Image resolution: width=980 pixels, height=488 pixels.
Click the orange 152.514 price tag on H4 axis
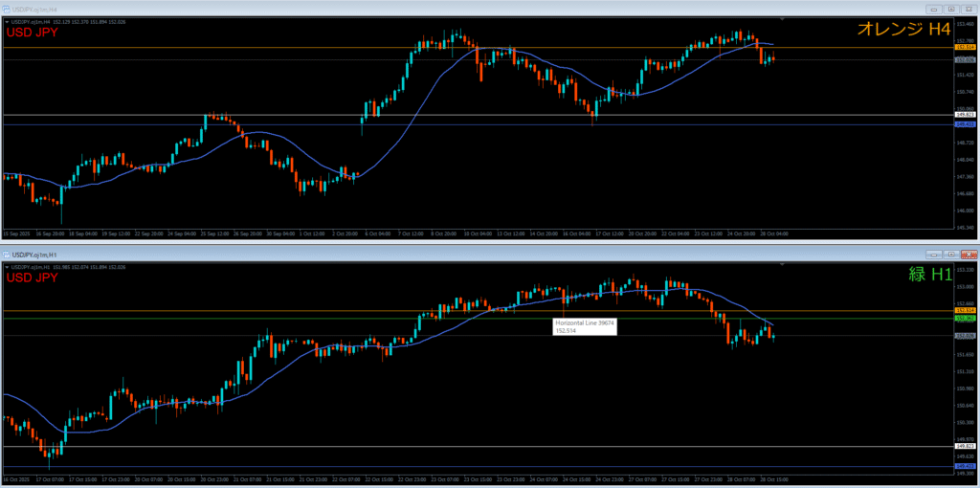[965, 47]
